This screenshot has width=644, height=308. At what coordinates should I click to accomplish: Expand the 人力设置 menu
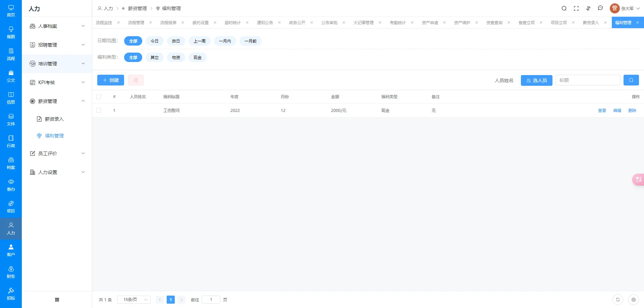tap(57, 172)
